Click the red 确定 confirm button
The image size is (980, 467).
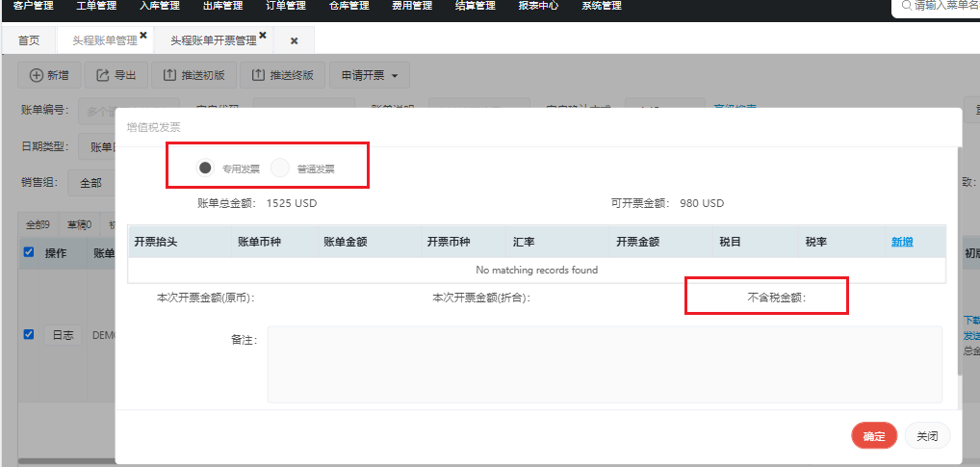pyautogui.click(x=874, y=436)
